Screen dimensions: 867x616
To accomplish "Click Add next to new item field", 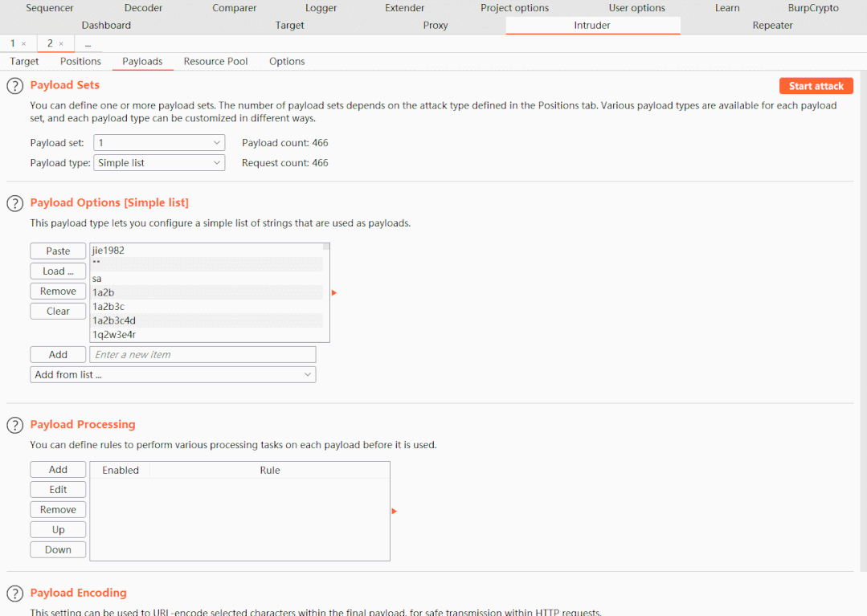I will (58, 355).
